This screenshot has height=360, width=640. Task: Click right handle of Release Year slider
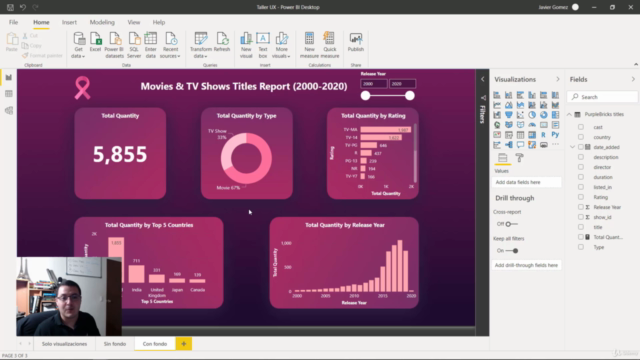coord(410,96)
